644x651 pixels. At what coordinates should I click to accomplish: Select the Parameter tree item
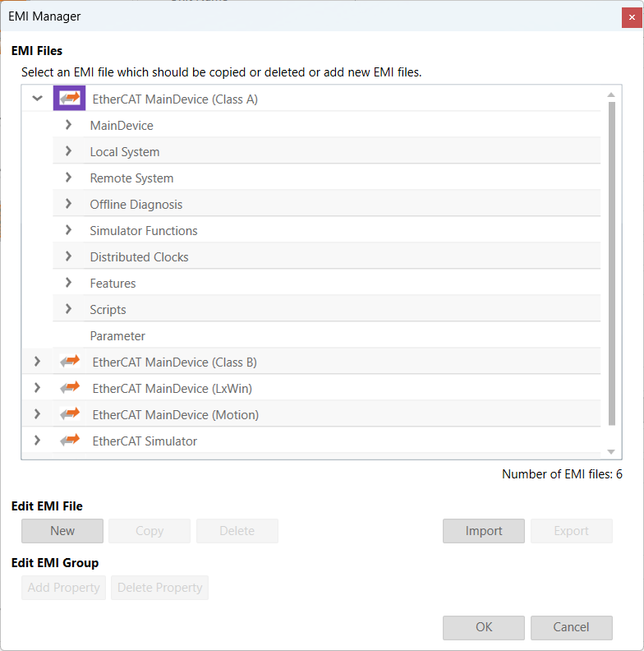tap(117, 335)
